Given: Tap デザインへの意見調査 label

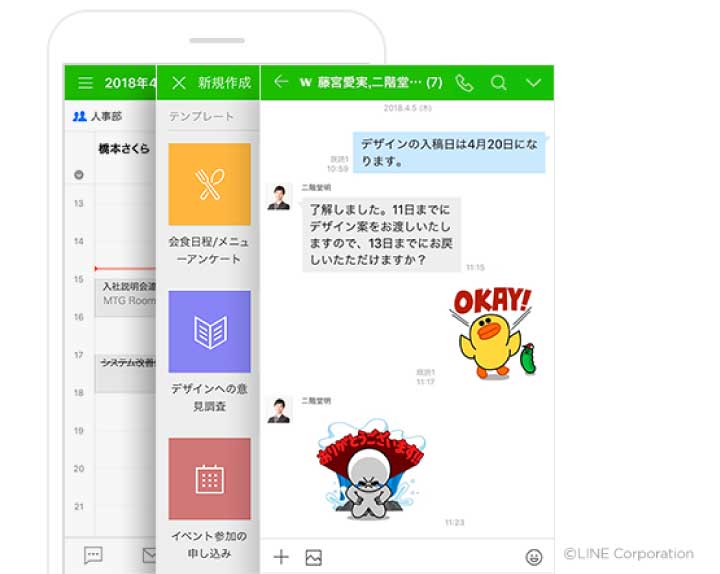Looking at the screenshot, I should 209,397.
